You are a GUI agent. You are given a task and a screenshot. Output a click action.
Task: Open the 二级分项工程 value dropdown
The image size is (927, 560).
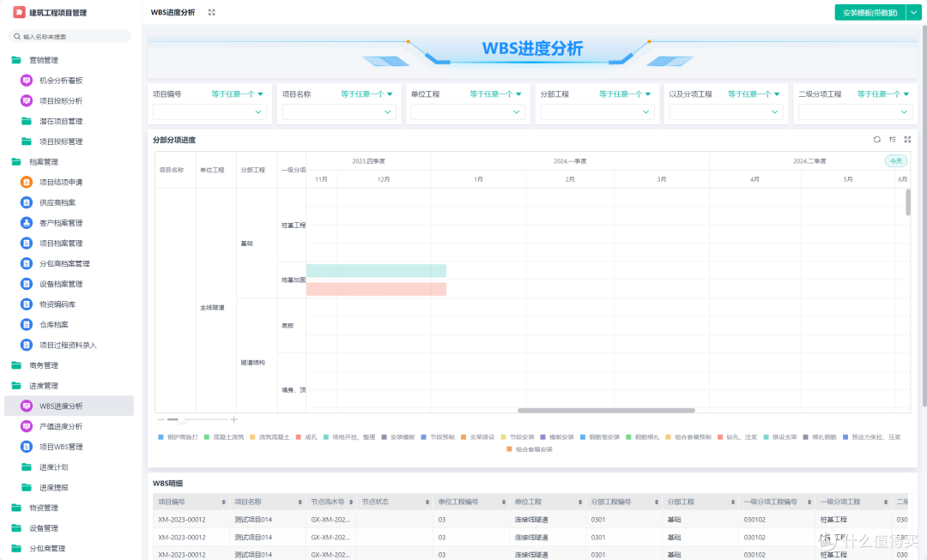856,111
